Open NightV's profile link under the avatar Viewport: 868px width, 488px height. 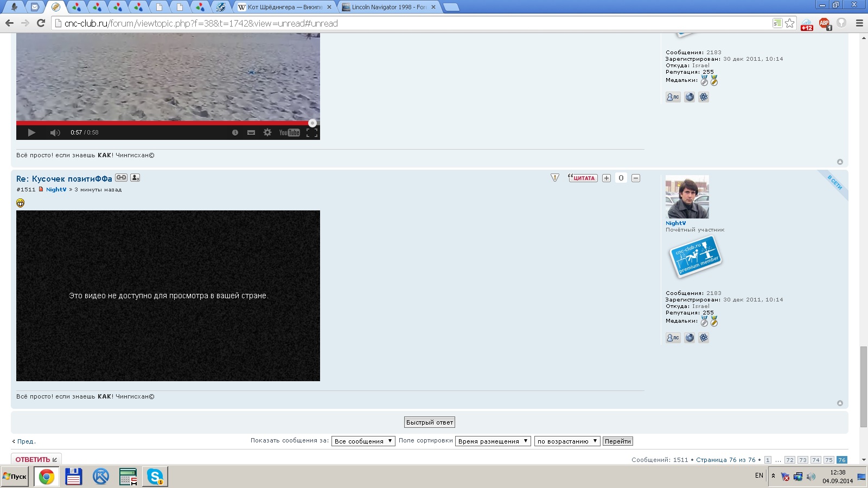click(675, 223)
